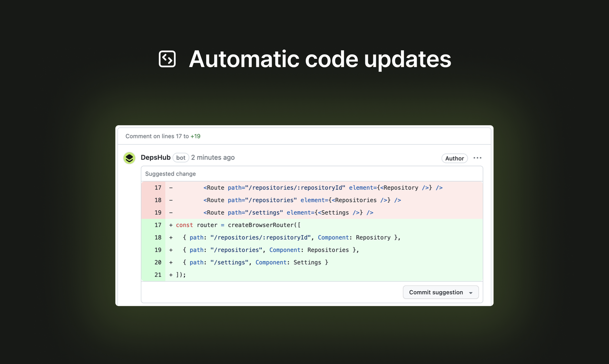Click line number 21 in the diff
609x364 pixels.
(x=157, y=275)
